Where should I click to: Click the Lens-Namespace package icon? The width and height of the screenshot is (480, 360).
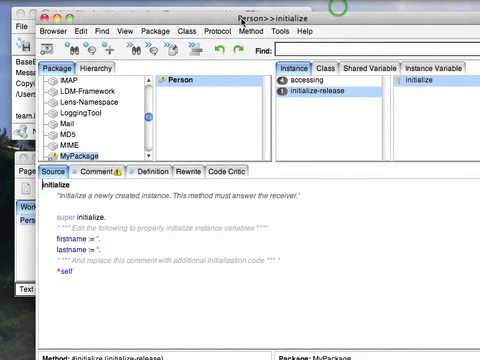pos(53,103)
